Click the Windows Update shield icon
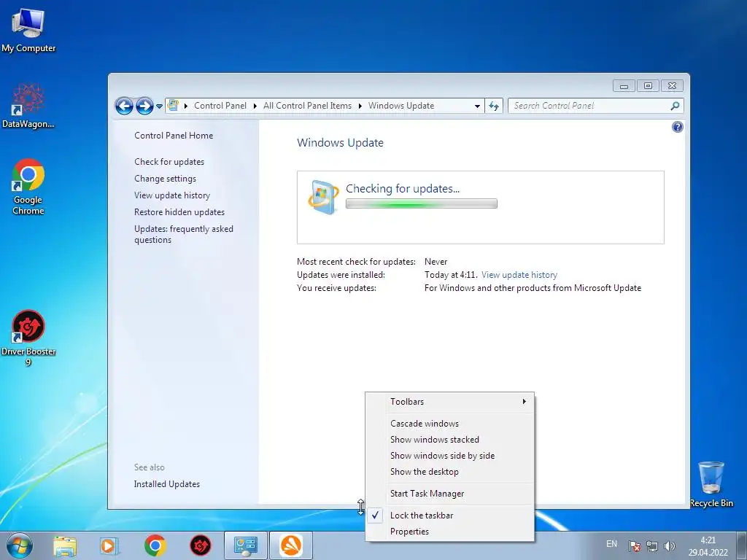The image size is (747, 560). [x=323, y=197]
